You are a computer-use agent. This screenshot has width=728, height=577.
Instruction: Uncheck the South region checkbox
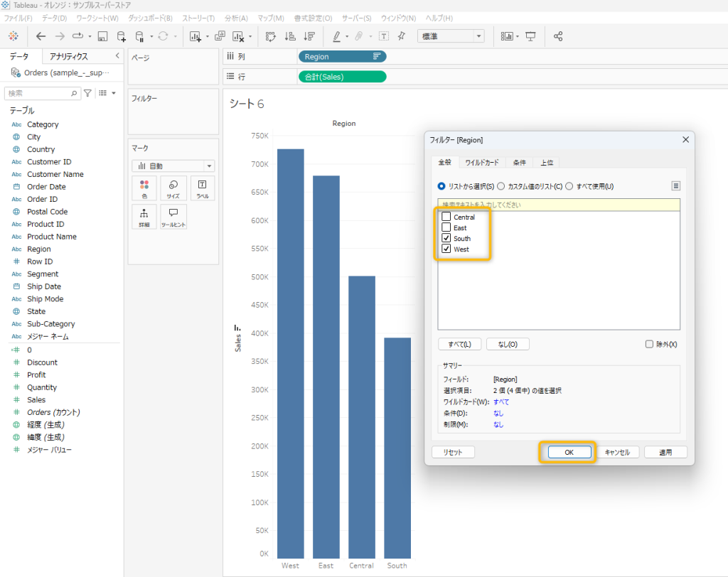pyautogui.click(x=446, y=238)
